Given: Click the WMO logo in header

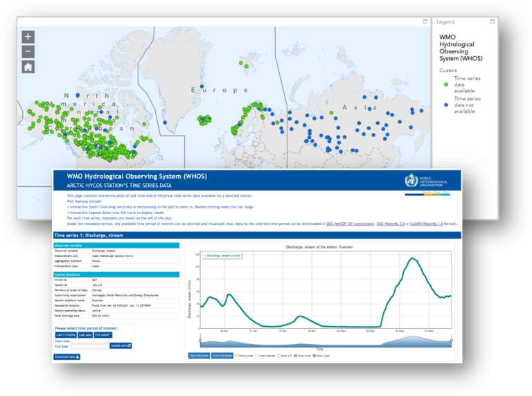Looking at the screenshot, I should tap(411, 181).
